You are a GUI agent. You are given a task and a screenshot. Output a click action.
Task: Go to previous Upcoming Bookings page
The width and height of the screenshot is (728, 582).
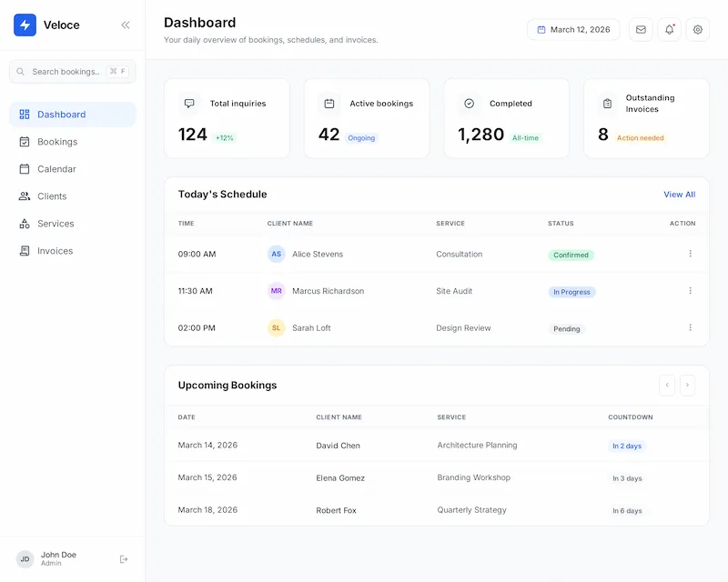pos(667,386)
